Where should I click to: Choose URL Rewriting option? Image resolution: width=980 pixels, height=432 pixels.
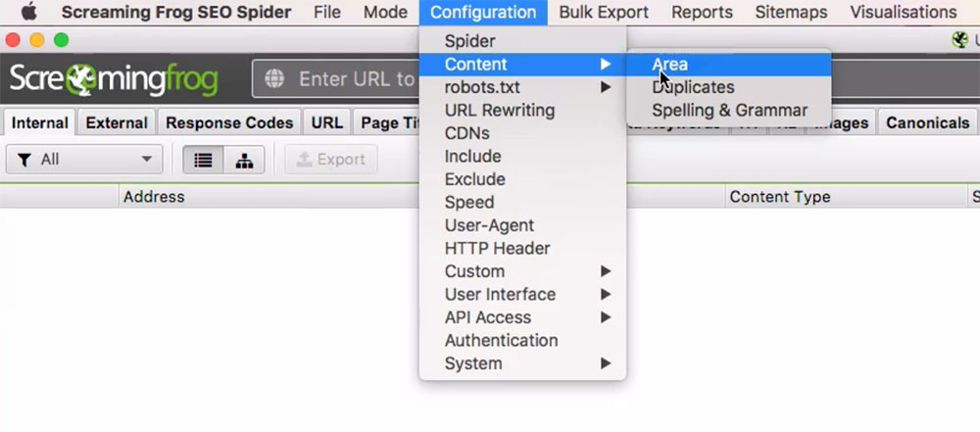[522, 111]
